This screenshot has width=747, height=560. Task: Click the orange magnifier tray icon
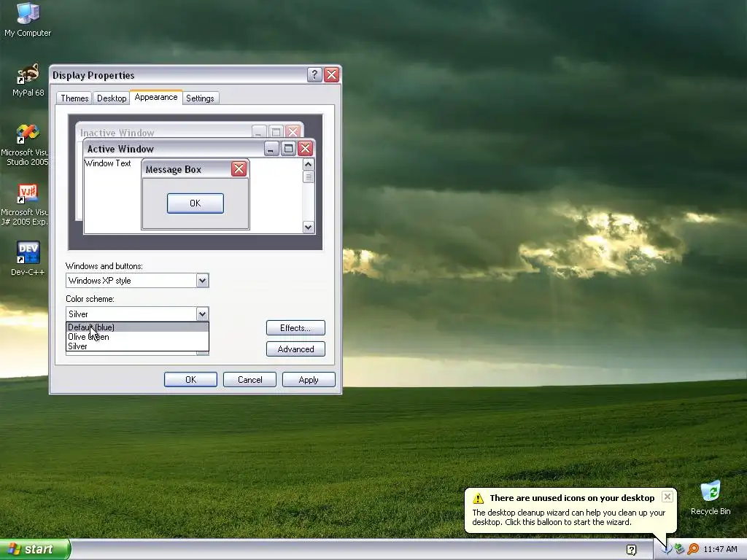coord(693,549)
